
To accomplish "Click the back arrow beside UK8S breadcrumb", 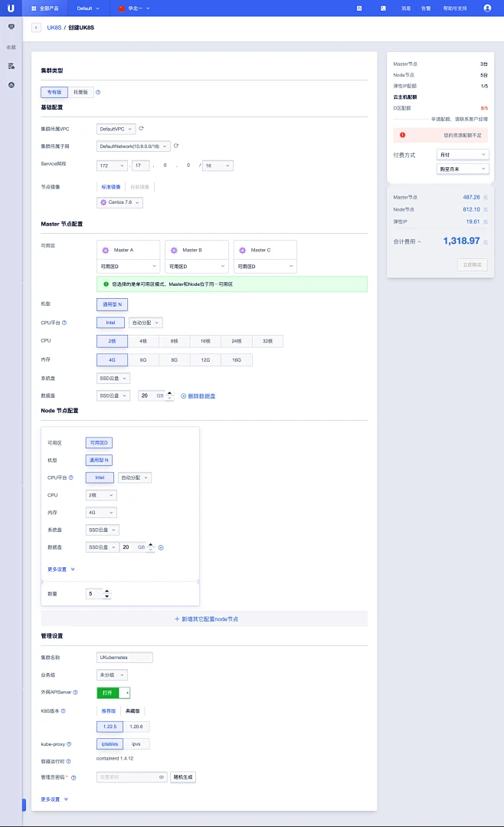I will [36, 27].
